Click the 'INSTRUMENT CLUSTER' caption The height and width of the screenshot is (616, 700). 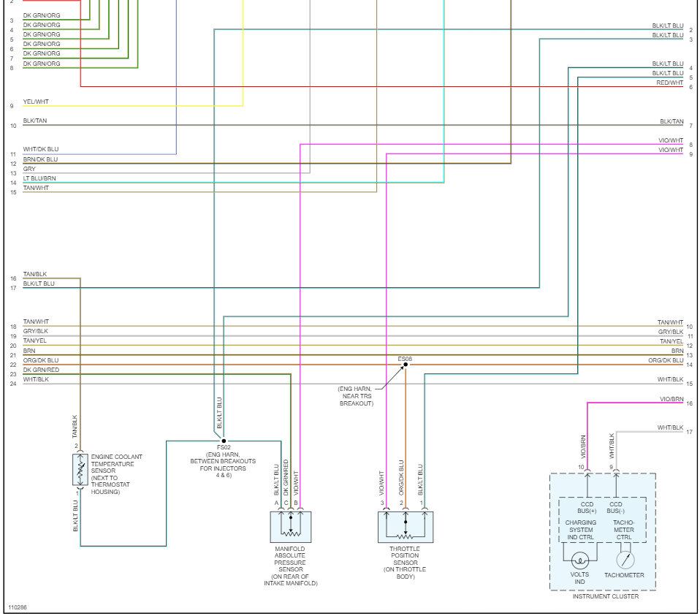(605, 596)
